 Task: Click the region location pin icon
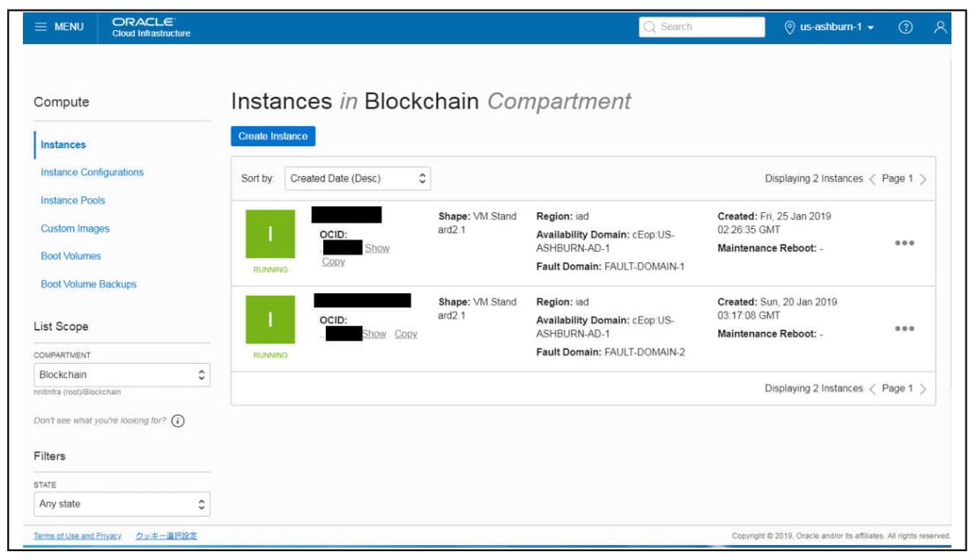point(788,26)
